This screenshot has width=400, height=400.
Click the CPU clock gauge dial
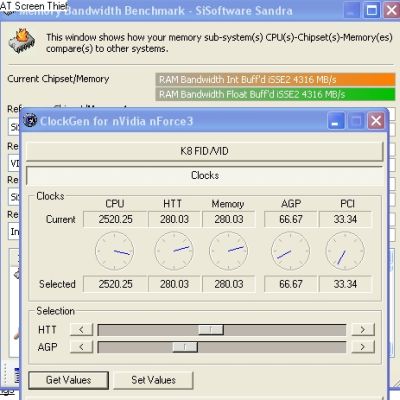click(115, 251)
